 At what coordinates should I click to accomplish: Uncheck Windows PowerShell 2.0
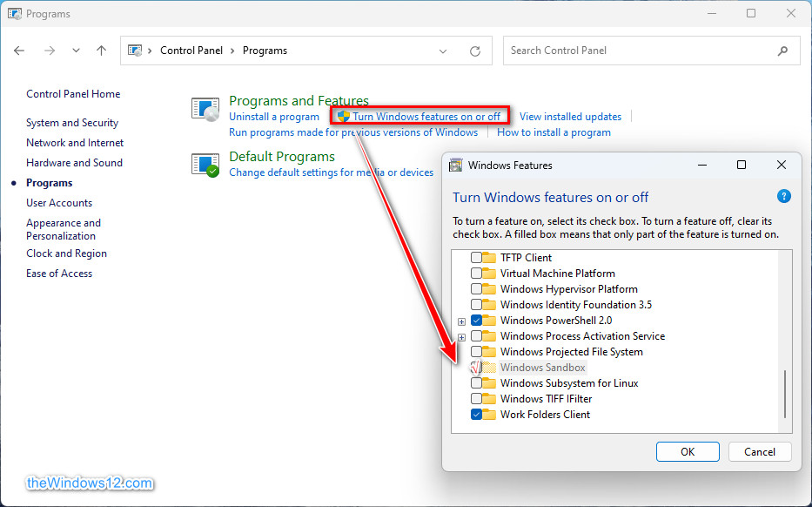[476, 321]
